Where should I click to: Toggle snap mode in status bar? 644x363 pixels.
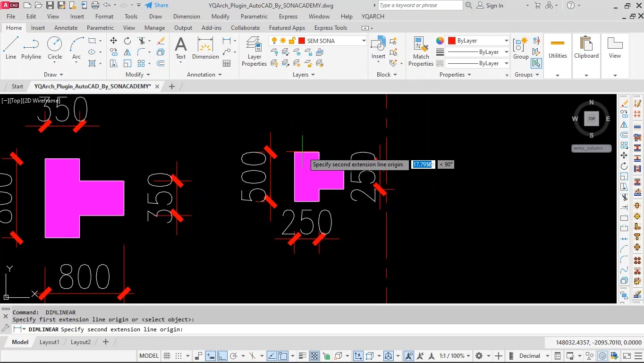tap(178, 356)
